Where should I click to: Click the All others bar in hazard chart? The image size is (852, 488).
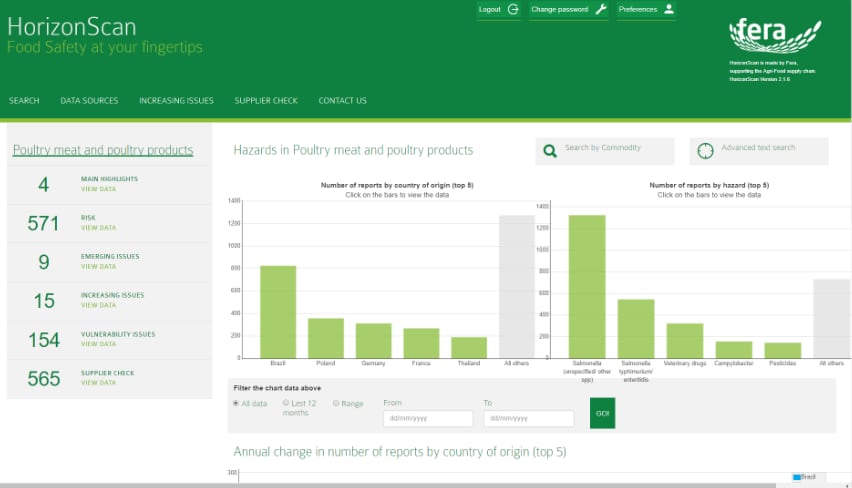click(x=832, y=318)
